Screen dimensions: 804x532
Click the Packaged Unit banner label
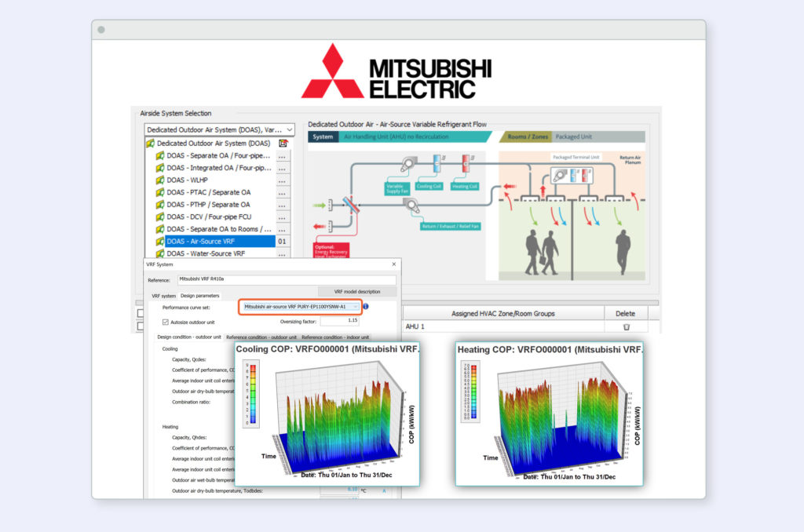tap(574, 137)
